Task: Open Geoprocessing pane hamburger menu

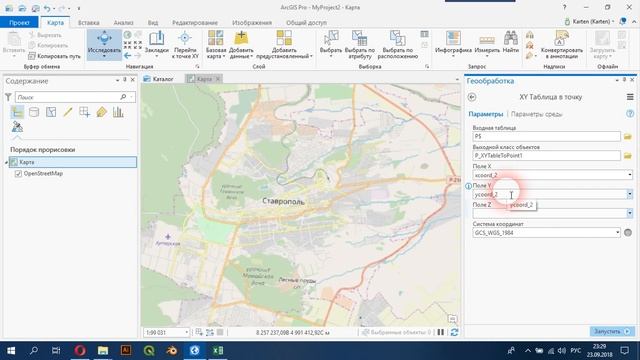Action: pyautogui.click(x=630, y=97)
